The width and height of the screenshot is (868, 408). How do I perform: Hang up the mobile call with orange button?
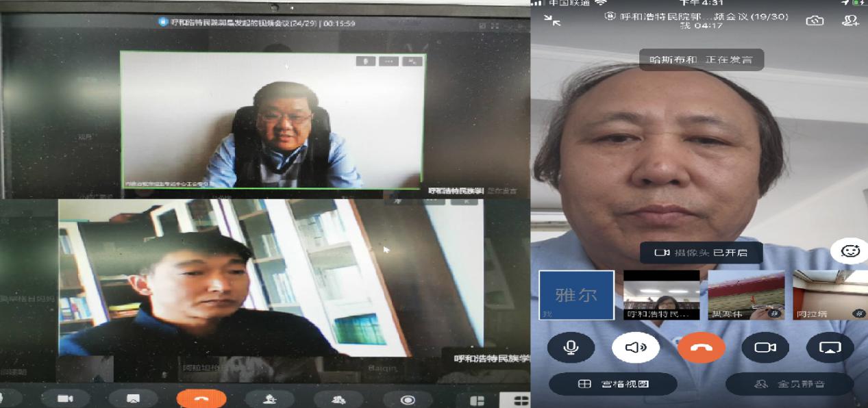pyautogui.click(x=701, y=348)
